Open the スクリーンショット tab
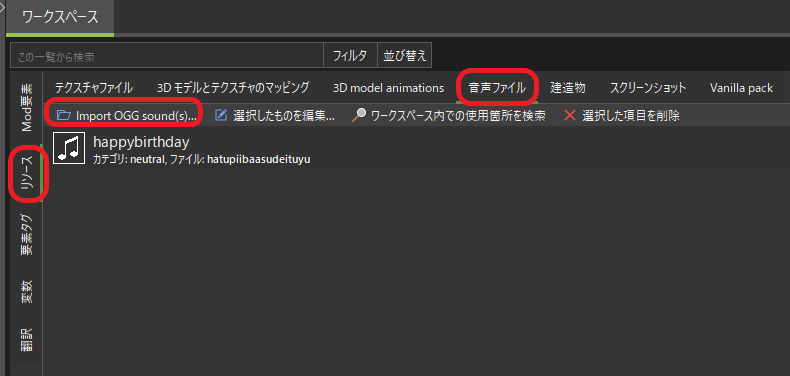The height and width of the screenshot is (376, 790). [x=648, y=88]
